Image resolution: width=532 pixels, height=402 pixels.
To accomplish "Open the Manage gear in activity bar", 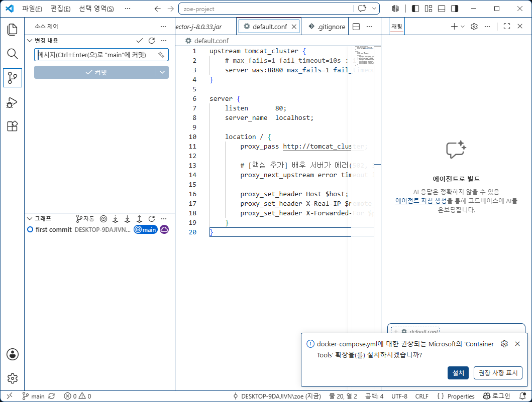I will pos(13,378).
